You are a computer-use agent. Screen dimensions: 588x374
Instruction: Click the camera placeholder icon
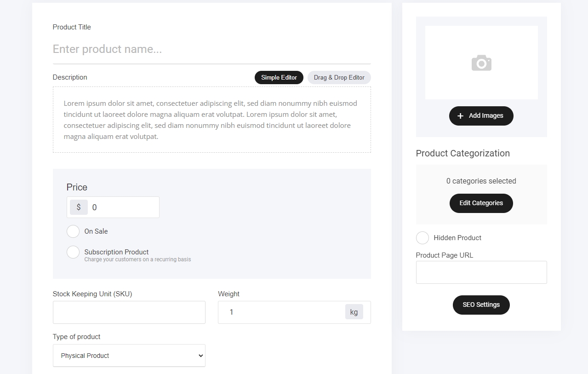[x=481, y=63]
